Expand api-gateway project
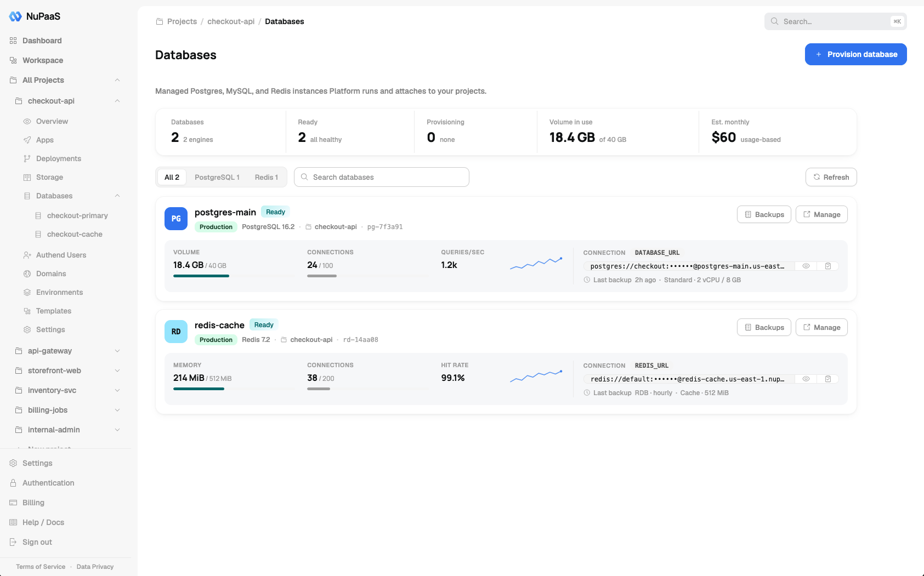 tap(117, 351)
